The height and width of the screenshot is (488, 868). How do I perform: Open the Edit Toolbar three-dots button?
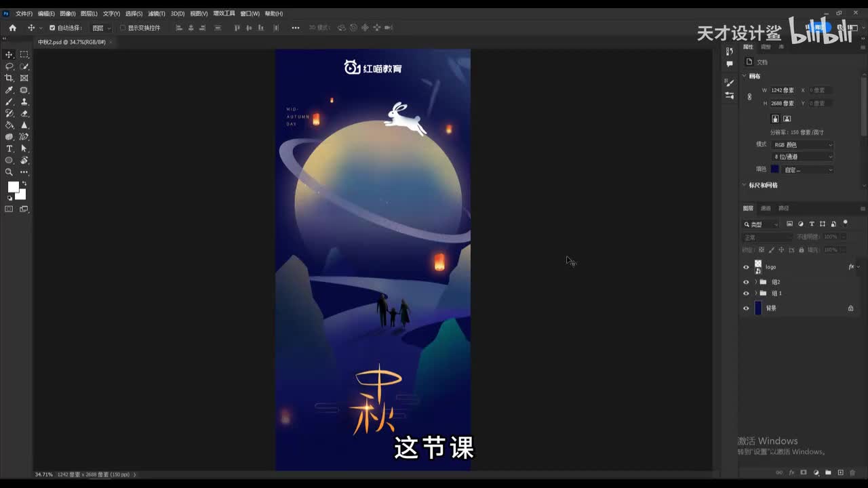(x=24, y=172)
